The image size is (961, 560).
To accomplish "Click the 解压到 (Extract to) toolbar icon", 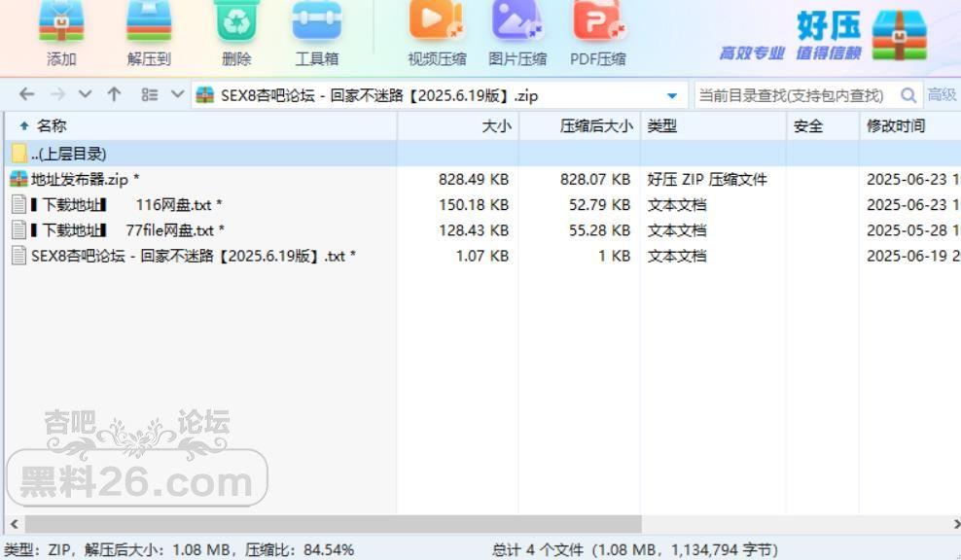I will [x=149, y=22].
